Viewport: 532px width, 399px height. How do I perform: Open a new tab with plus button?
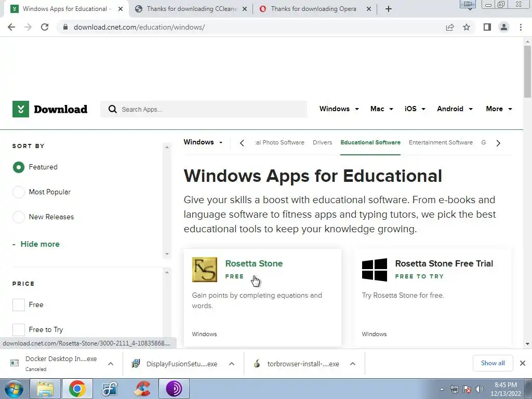389,9
